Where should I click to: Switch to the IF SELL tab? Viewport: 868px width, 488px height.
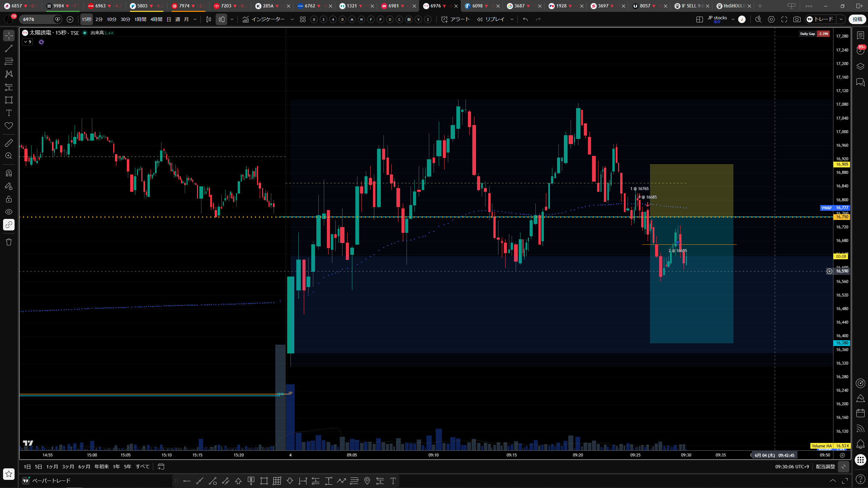tap(692, 6)
